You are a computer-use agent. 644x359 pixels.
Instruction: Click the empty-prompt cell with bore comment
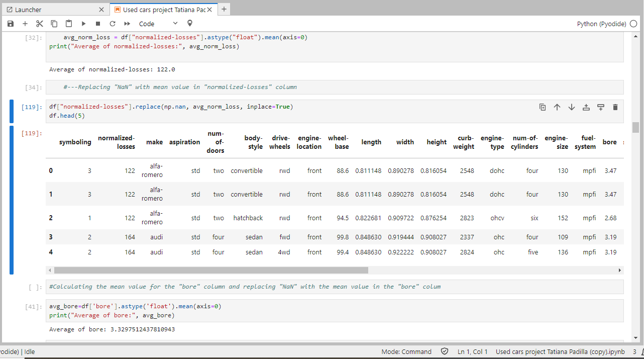[x=335, y=287]
